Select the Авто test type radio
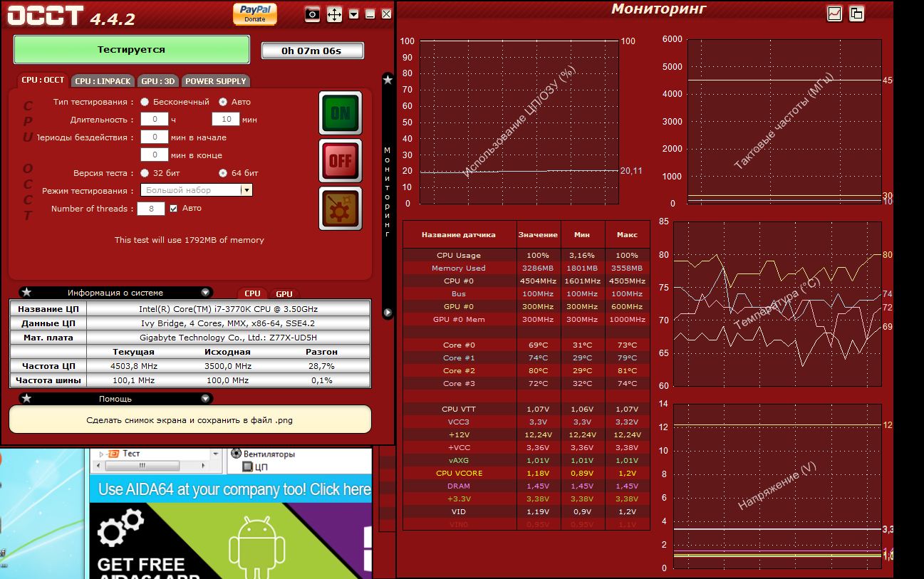 223,102
